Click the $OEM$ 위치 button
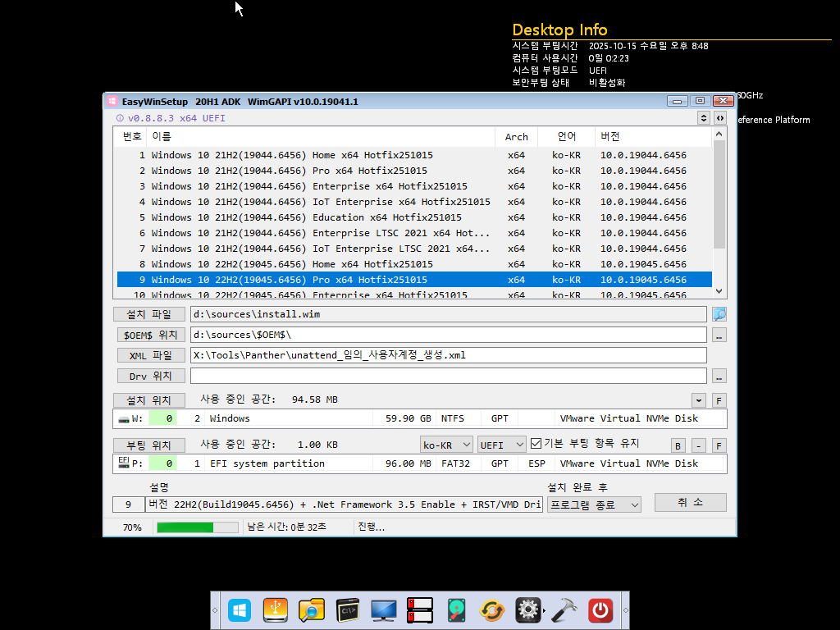This screenshot has width=840, height=630. [x=151, y=335]
